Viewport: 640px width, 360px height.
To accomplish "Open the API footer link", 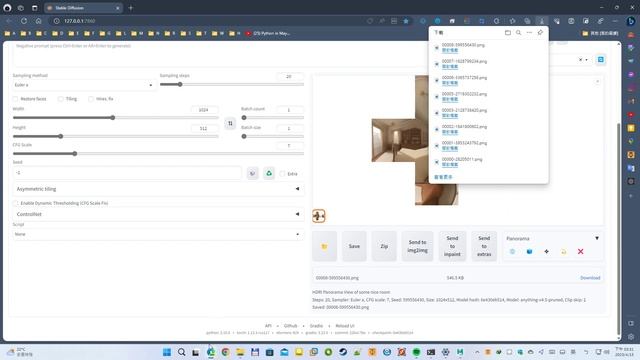I will [268, 326].
